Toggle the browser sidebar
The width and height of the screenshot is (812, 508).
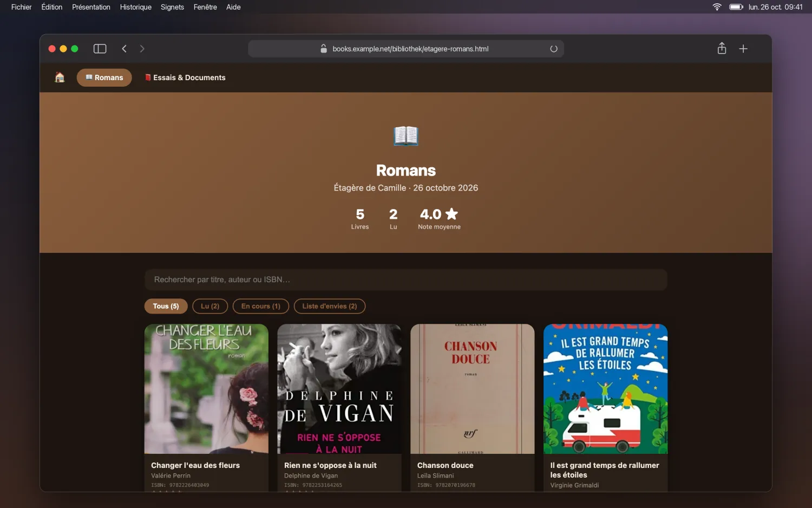[x=100, y=49]
